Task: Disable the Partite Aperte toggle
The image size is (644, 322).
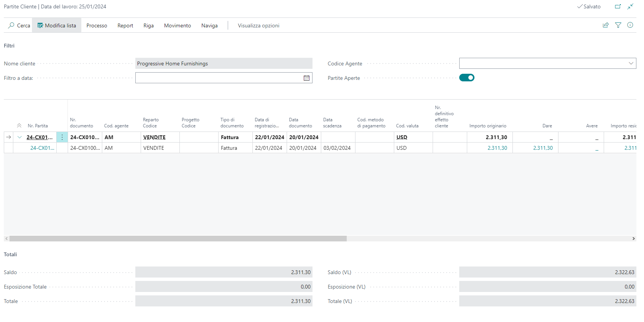Action: point(466,78)
